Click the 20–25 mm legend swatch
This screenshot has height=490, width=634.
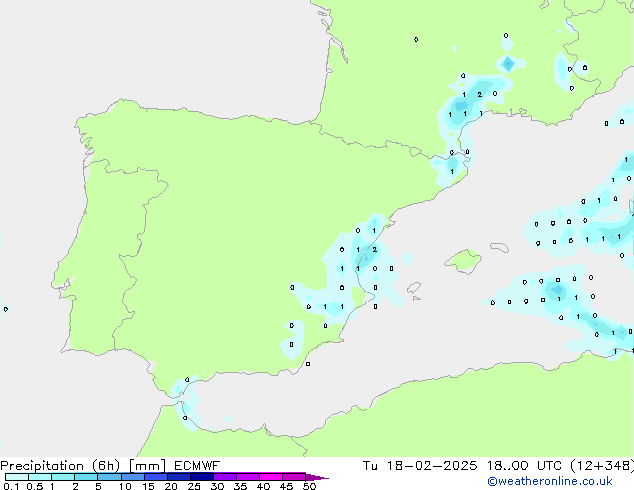pyautogui.click(x=179, y=477)
